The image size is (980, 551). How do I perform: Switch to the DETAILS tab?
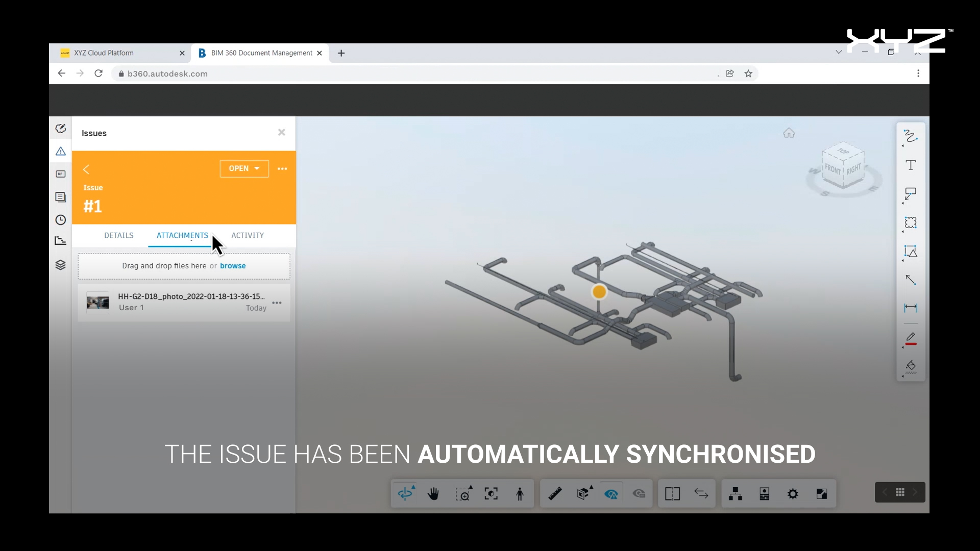pyautogui.click(x=119, y=235)
